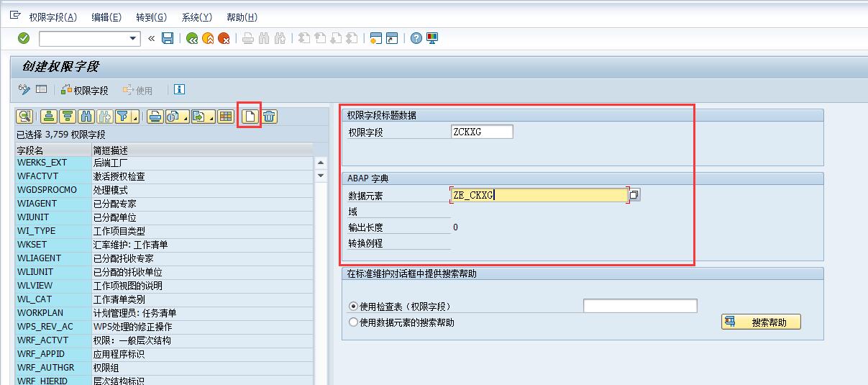The height and width of the screenshot is (385, 868).
Task: Click the 权限字段 input containing ZCKXG
Action: (x=481, y=132)
